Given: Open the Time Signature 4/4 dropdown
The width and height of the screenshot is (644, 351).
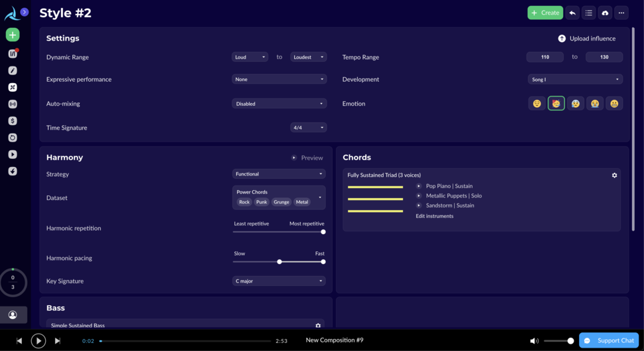Looking at the screenshot, I should [x=308, y=128].
